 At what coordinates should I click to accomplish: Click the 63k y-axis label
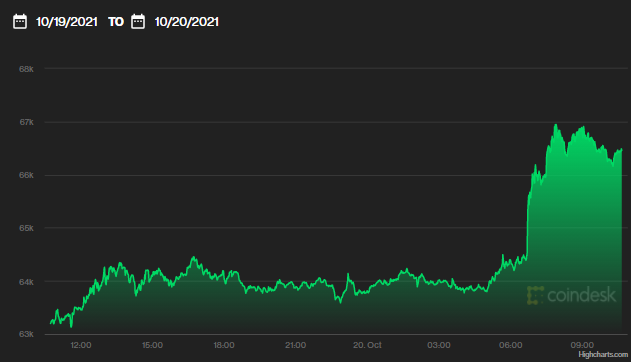pyautogui.click(x=26, y=334)
